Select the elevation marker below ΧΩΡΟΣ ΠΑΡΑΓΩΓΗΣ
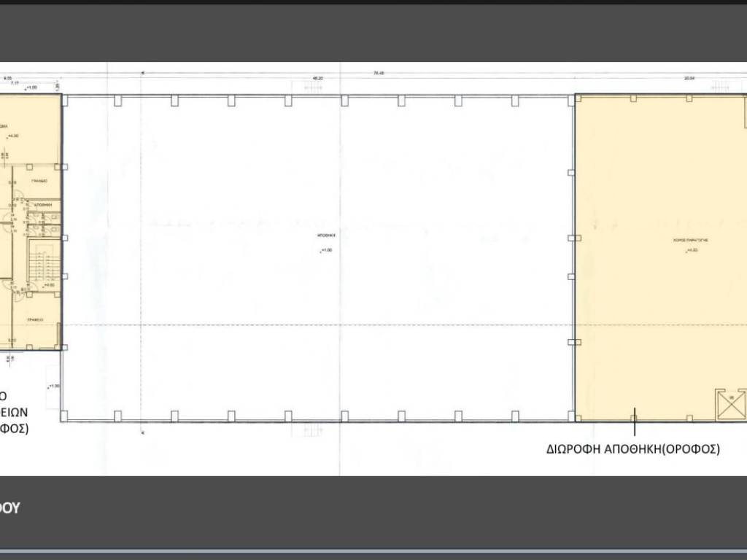This screenshot has height=560, width=747. click(687, 251)
